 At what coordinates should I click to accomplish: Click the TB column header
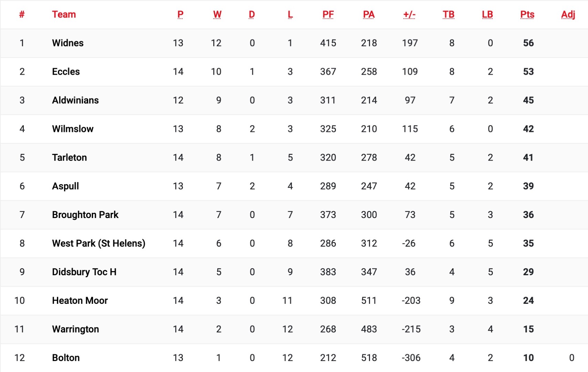(x=448, y=14)
